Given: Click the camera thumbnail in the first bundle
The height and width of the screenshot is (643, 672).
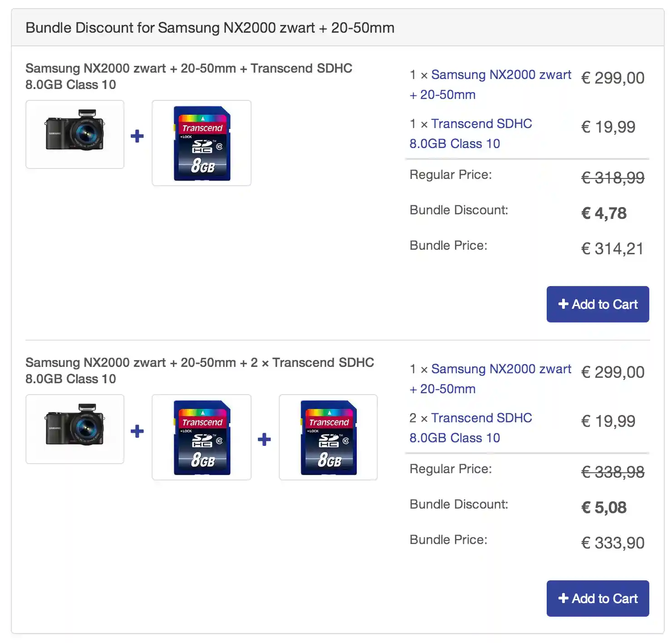Looking at the screenshot, I should point(75,134).
